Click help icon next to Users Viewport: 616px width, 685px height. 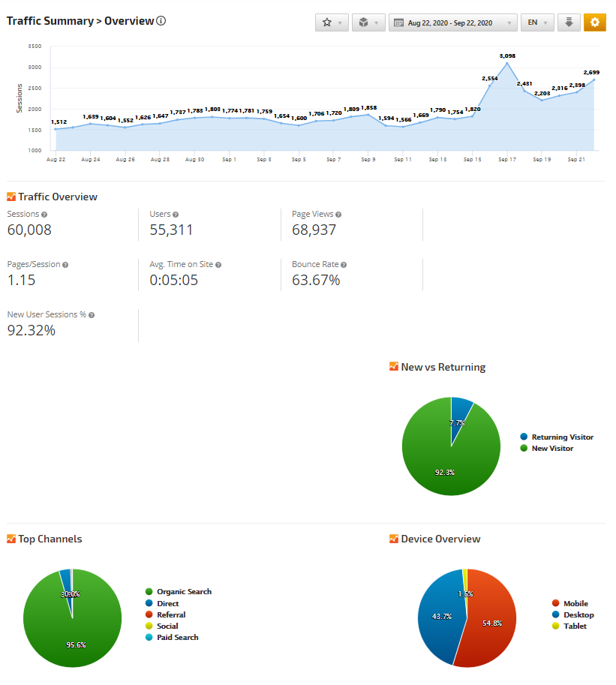176,215
